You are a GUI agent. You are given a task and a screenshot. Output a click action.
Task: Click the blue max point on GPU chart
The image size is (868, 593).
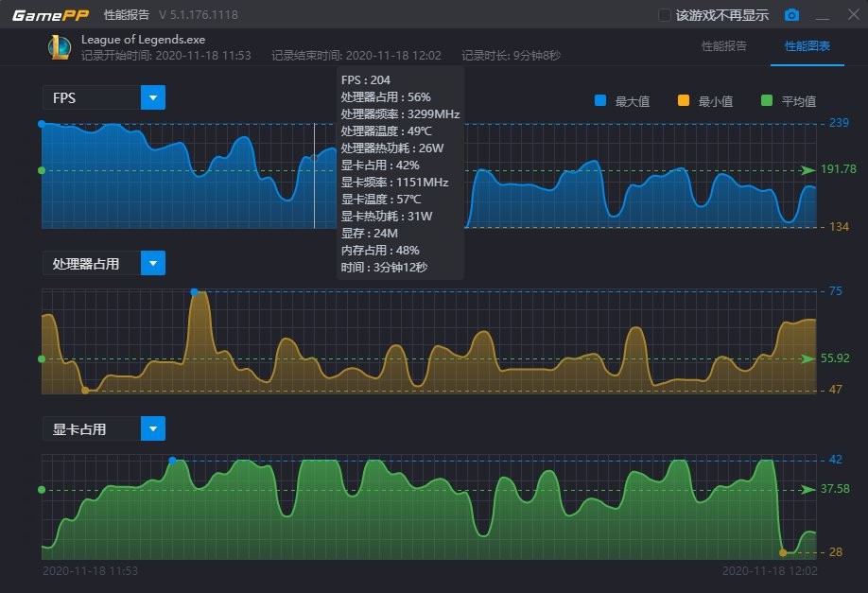pos(172,461)
